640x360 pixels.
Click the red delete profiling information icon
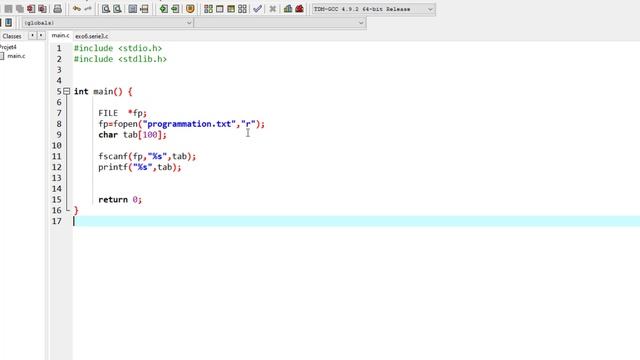click(299, 9)
